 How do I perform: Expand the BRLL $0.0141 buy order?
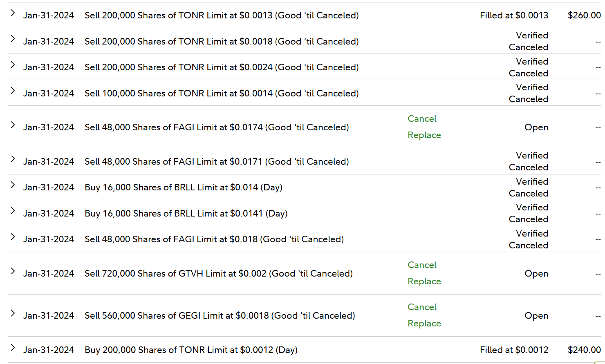click(x=13, y=211)
